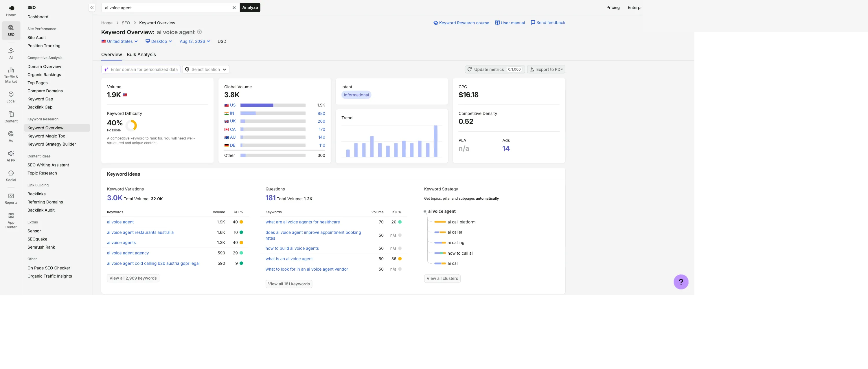Screen dimensions: 868x369
Task: Click the 3.0K keyword variations count
Action: [114, 198]
